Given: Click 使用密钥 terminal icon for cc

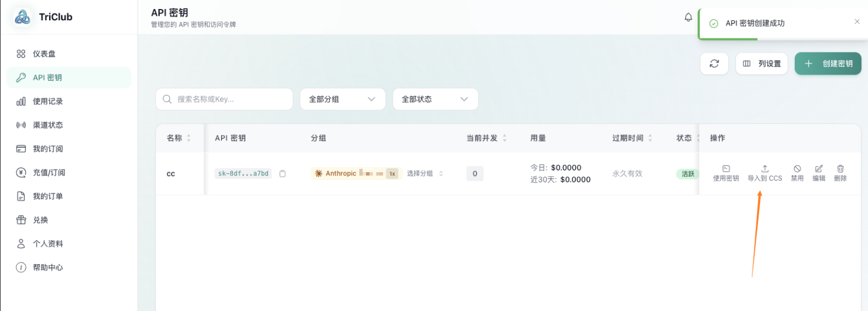Looking at the screenshot, I should 726,169.
